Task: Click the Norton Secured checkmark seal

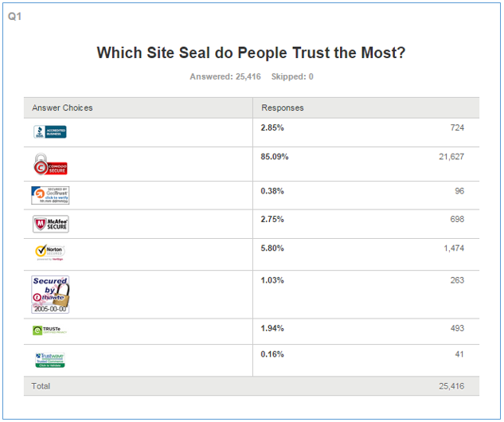Action: [x=50, y=252]
